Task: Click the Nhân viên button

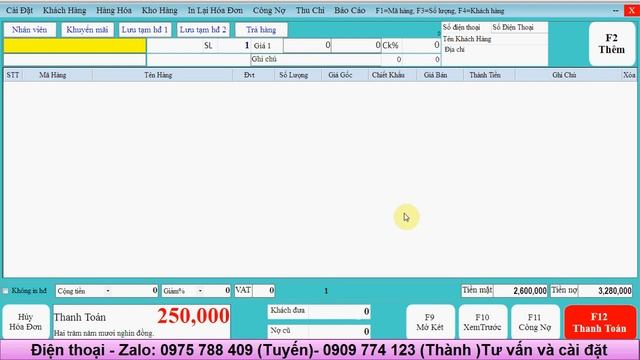Action: tap(30, 30)
